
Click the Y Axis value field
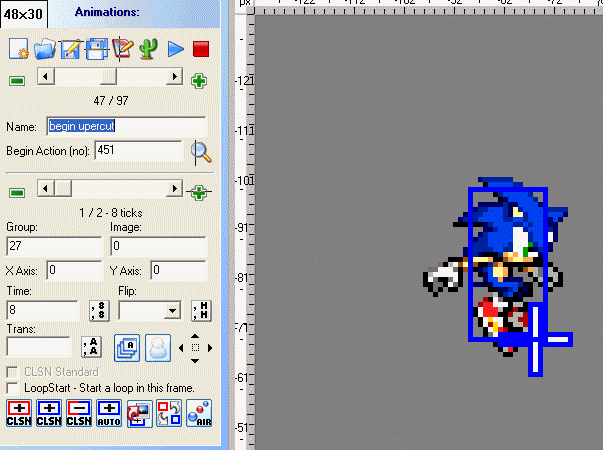point(179,270)
